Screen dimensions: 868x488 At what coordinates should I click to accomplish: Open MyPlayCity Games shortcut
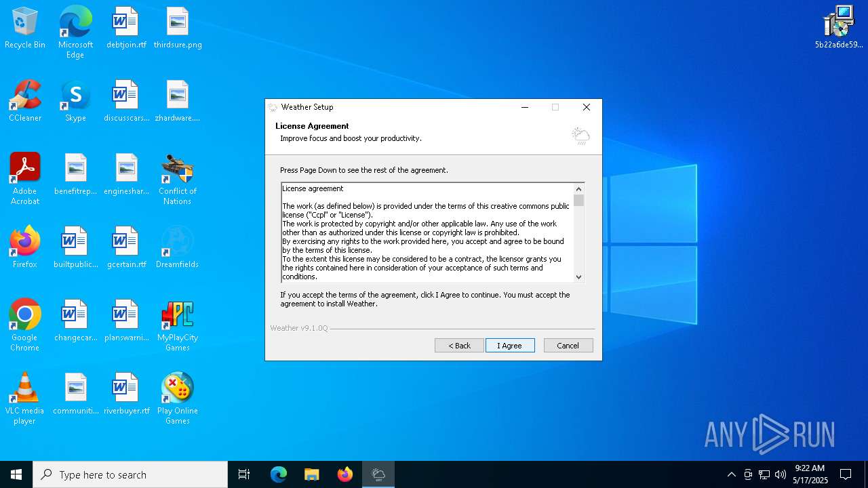[x=177, y=325]
